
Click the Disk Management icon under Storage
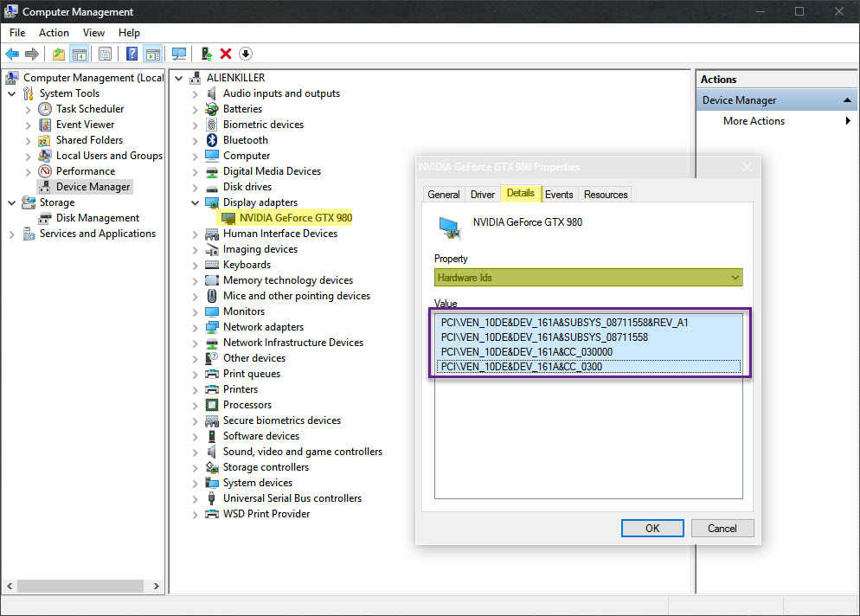[x=45, y=218]
